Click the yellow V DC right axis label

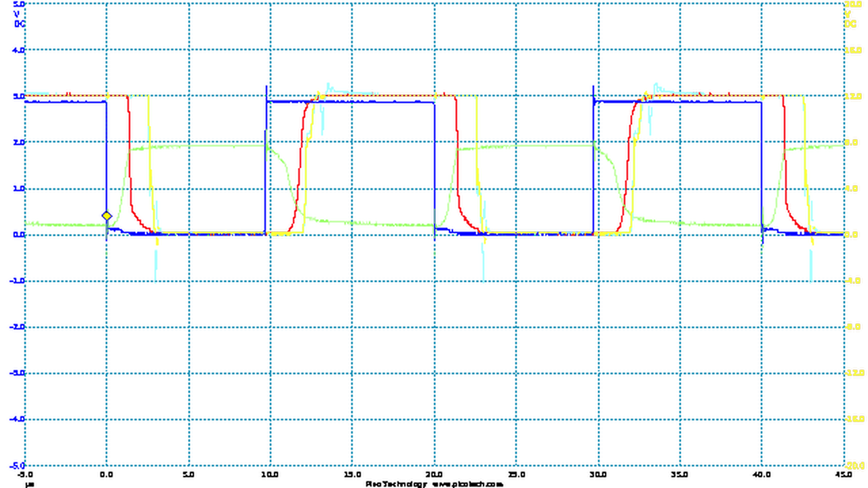pos(850,18)
